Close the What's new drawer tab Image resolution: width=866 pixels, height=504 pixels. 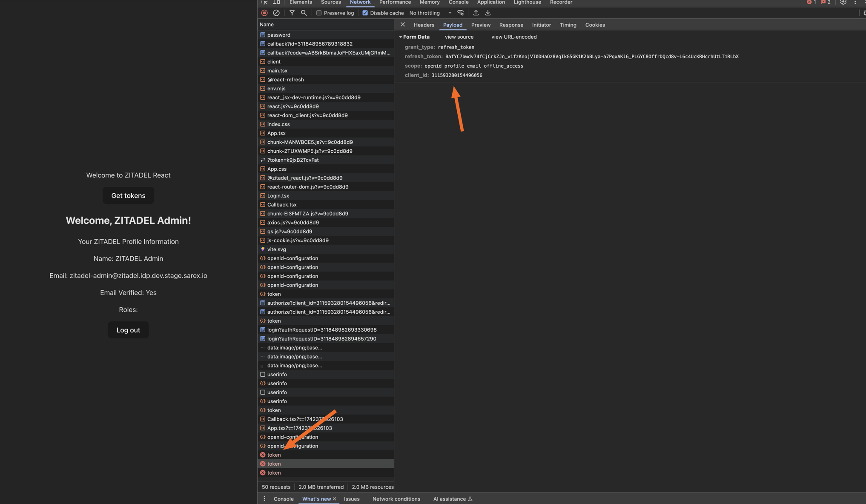334,499
